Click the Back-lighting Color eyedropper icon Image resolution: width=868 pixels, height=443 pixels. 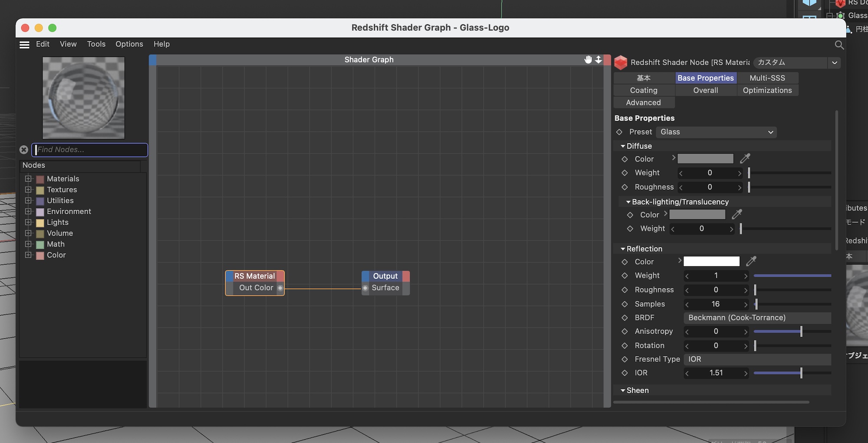pos(737,214)
